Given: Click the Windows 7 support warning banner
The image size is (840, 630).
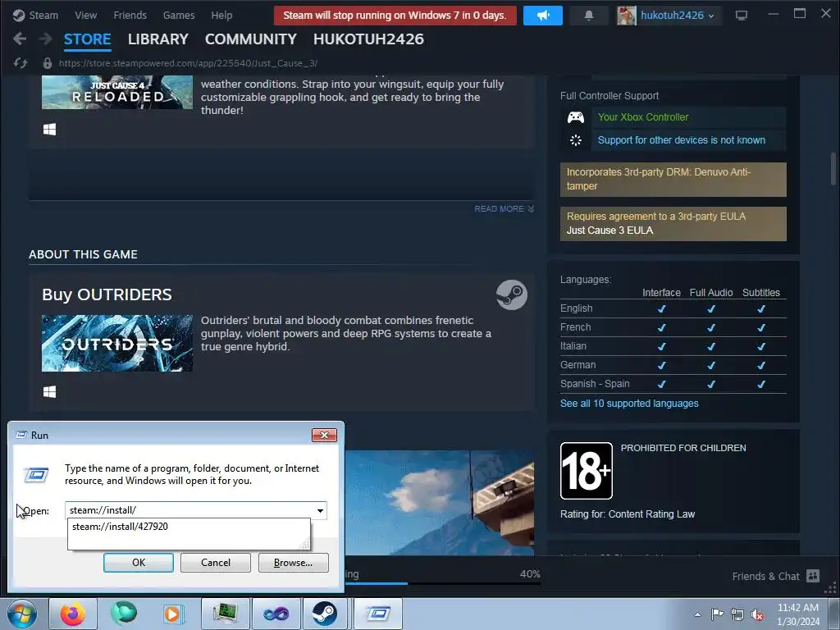Looking at the screenshot, I should click(x=395, y=15).
